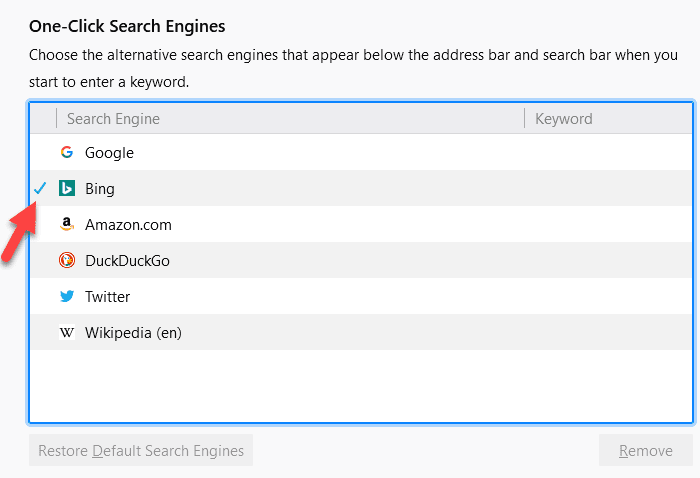Click the DuckDuckGo logo icon
Image resolution: width=700 pixels, height=478 pixels.
point(67,261)
